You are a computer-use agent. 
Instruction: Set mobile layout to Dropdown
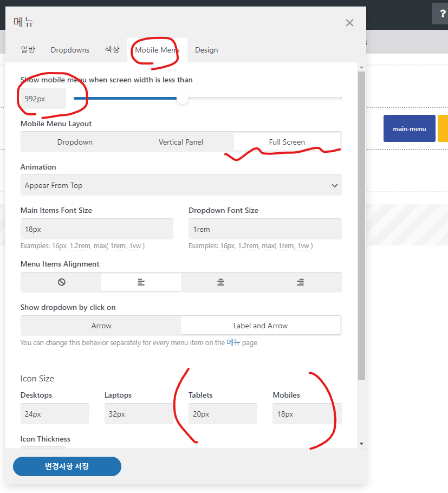pos(75,142)
